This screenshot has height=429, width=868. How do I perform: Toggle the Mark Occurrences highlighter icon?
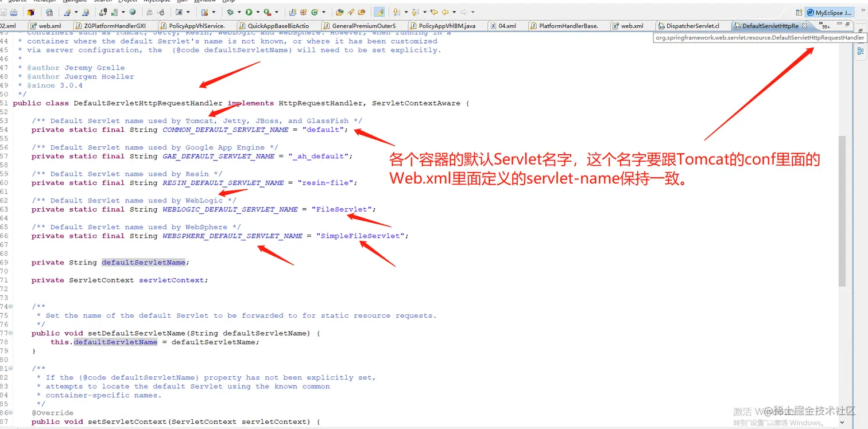(378, 11)
